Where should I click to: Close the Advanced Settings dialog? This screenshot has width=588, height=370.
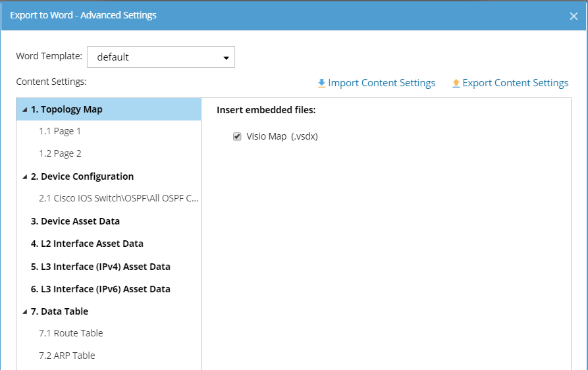[x=574, y=16]
